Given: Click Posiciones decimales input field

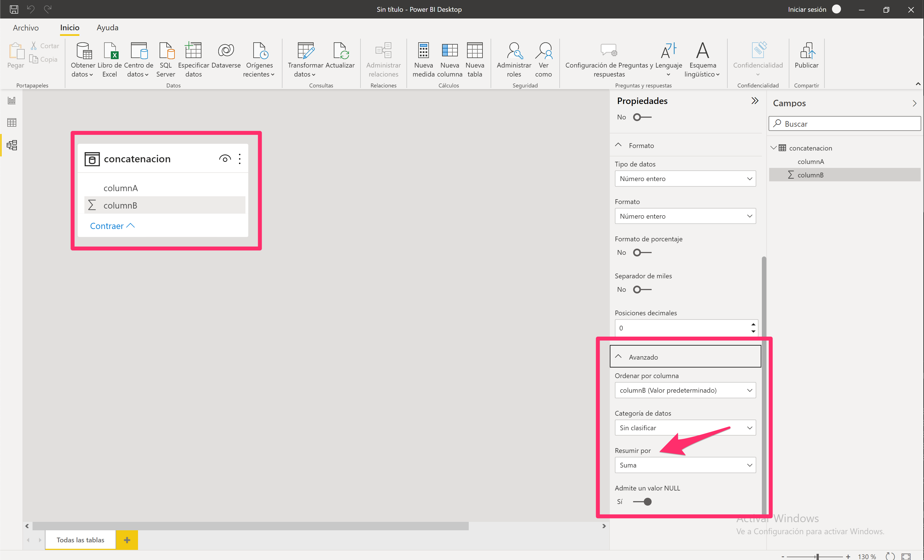Looking at the screenshot, I should [x=686, y=328].
